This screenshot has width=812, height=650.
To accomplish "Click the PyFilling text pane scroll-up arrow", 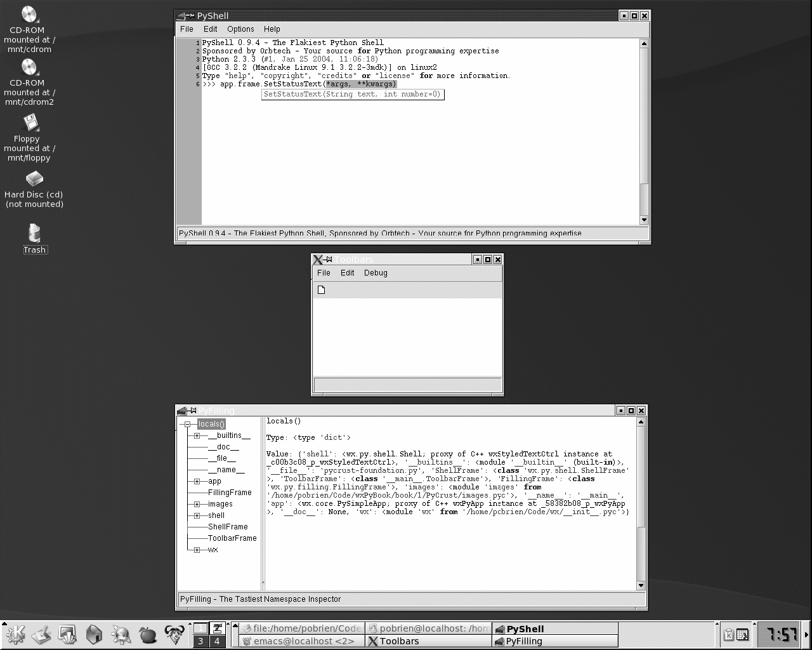I will click(641, 421).
